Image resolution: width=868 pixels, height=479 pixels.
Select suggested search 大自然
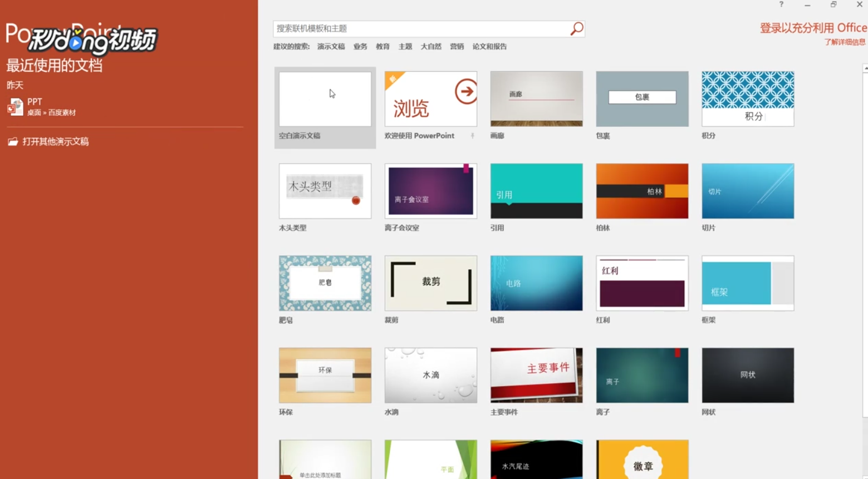[x=431, y=47]
